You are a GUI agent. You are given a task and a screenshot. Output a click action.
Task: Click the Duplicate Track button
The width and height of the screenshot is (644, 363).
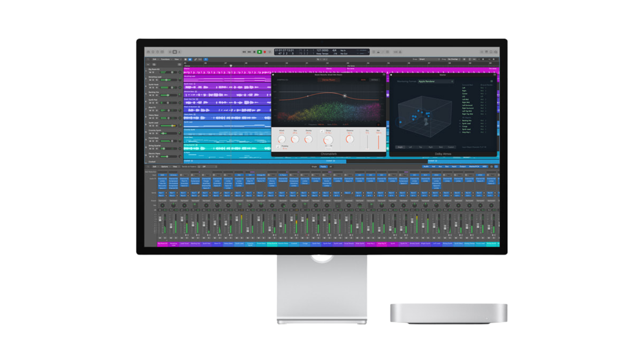[154, 64]
